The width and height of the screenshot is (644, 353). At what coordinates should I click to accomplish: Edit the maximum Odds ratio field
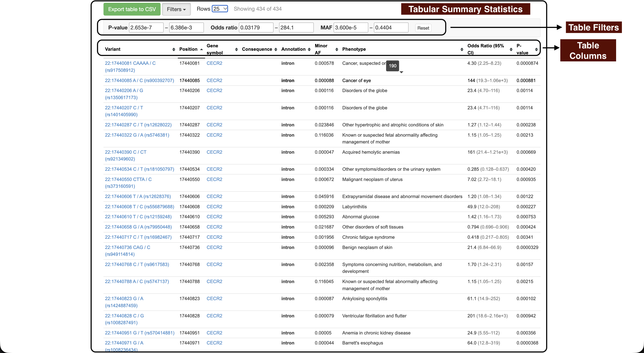click(x=296, y=27)
